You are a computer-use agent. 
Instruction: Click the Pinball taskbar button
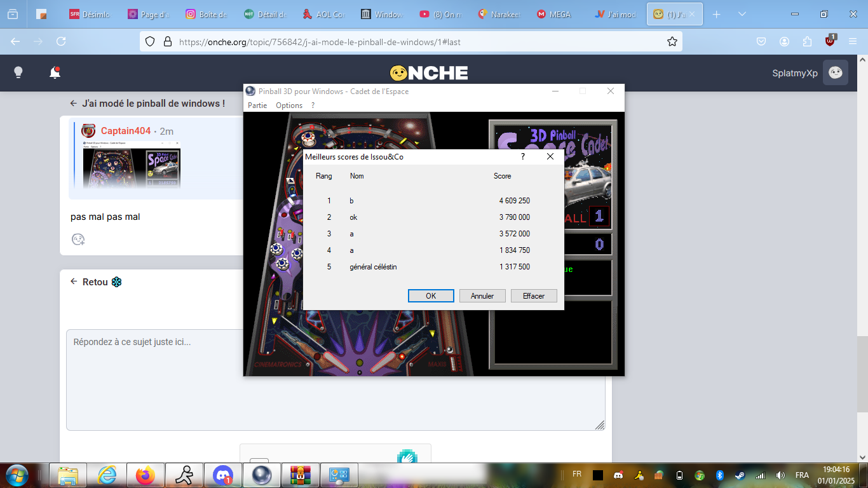tap(262, 475)
